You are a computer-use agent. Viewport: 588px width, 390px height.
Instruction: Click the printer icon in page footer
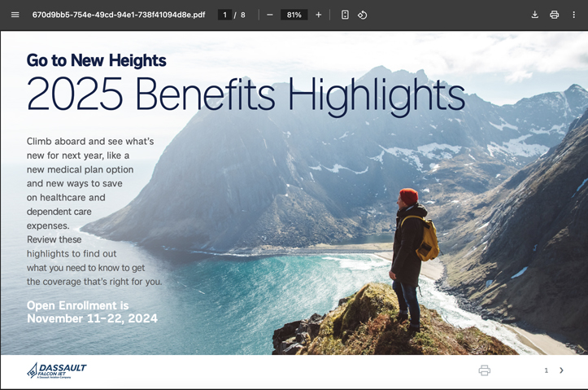(485, 370)
